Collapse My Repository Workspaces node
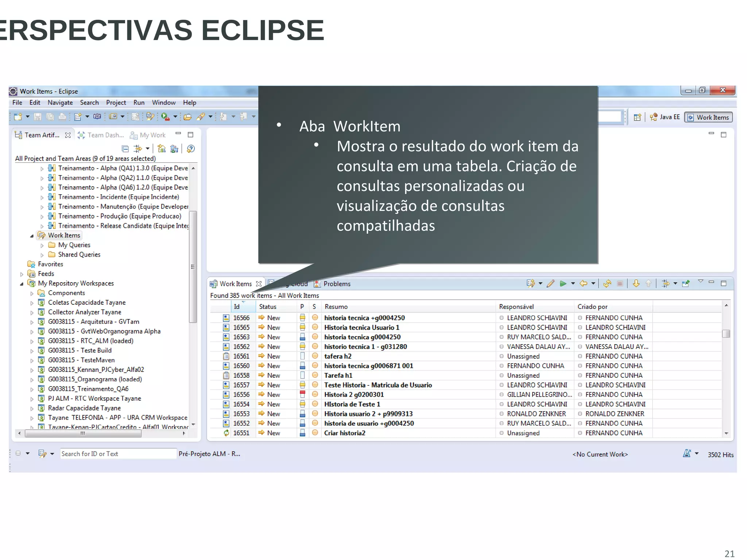 pos(22,284)
